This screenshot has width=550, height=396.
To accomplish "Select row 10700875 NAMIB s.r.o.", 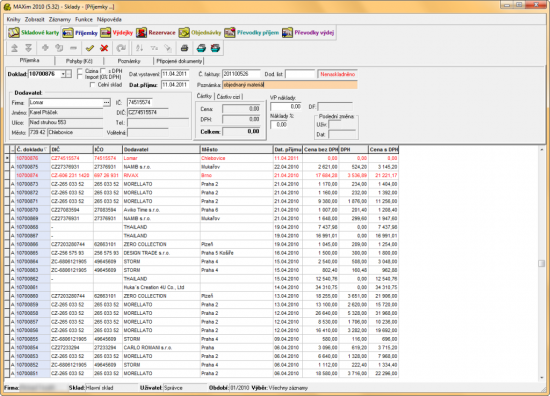I will tap(203, 167).
